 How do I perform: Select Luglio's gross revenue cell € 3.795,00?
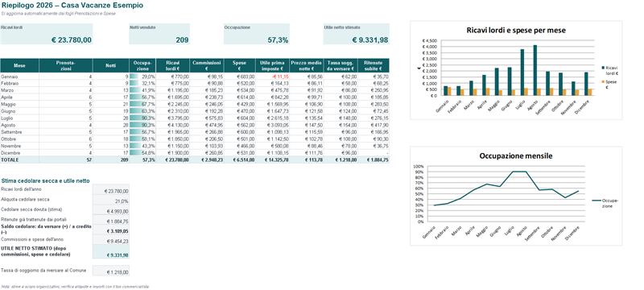click(173, 118)
